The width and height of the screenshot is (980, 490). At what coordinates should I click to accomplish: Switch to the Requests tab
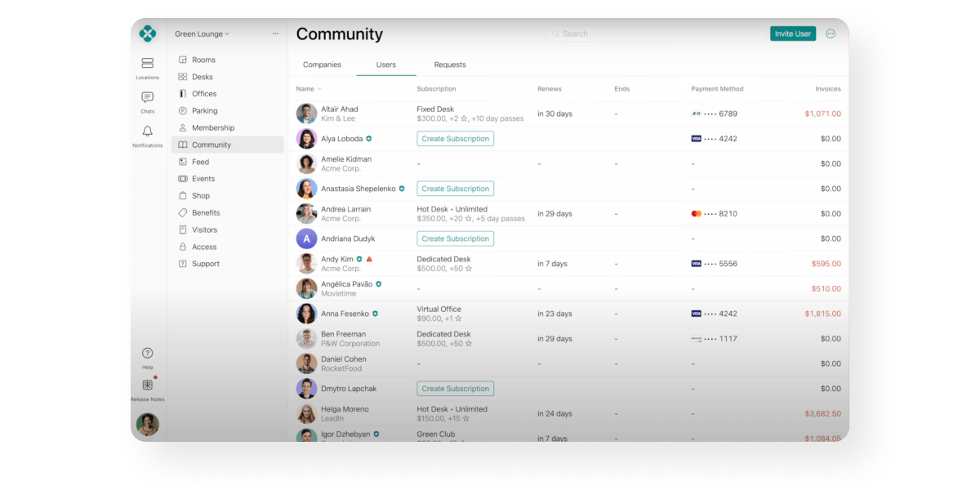pos(450,65)
